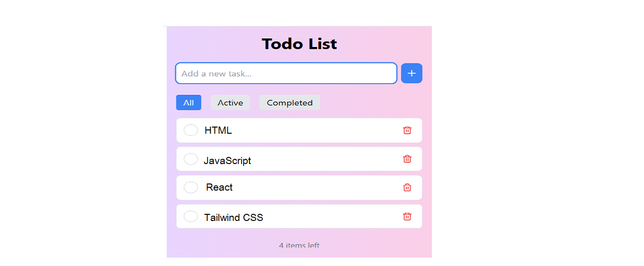
Task: Check the circle beside JavaScript
Action: (x=190, y=159)
